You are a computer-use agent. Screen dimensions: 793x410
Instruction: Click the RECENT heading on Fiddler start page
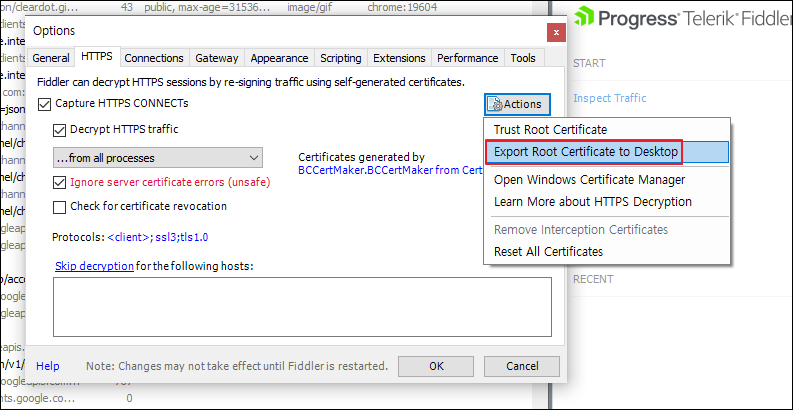pyautogui.click(x=593, y=279)
